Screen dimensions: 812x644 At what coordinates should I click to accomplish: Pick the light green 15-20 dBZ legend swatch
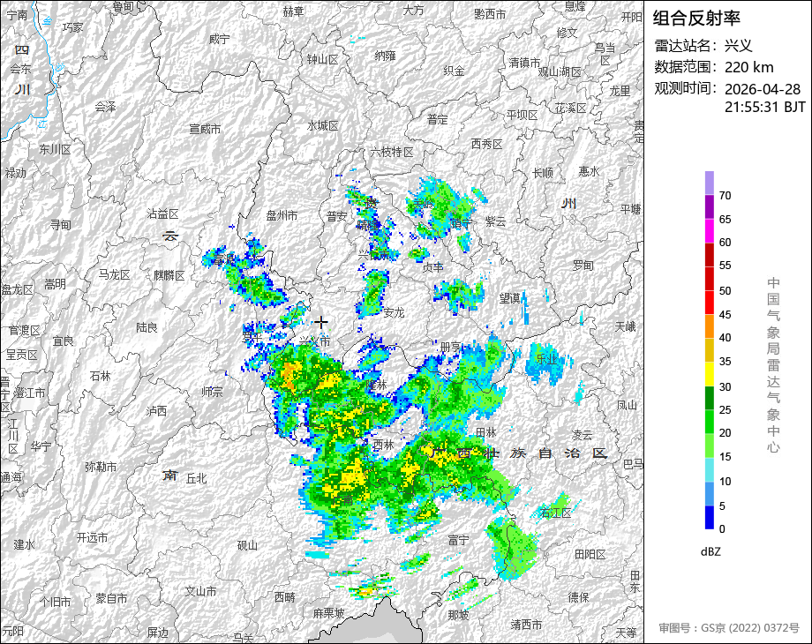click(710, 446)
